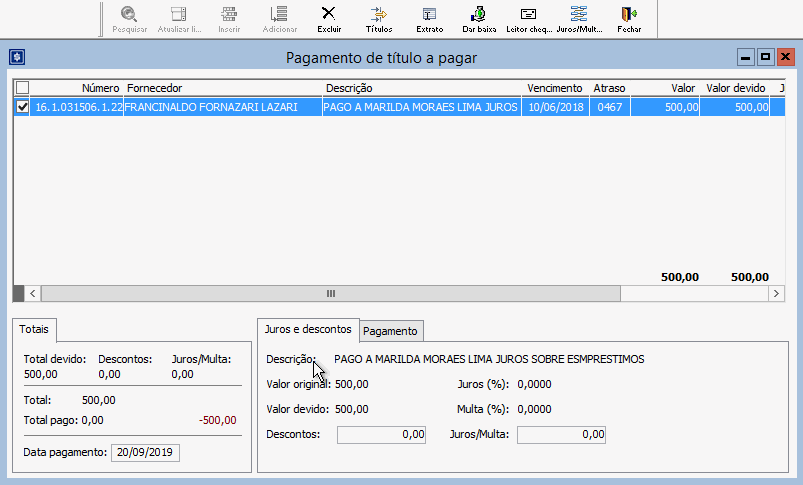The height and width of the screenshot is (485, 803).
Task: Click the horizontal scrollbar right arrow
Action: coord(775,294)
